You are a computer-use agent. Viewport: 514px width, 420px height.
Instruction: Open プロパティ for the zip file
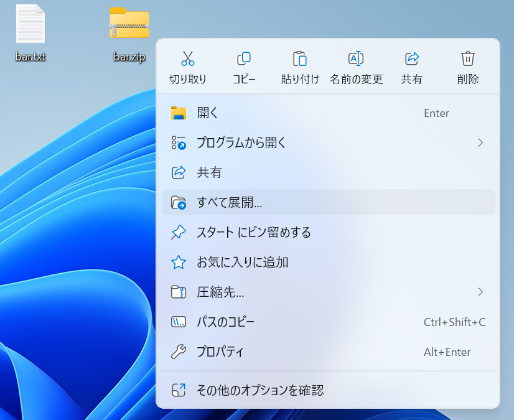click(220, 352)
